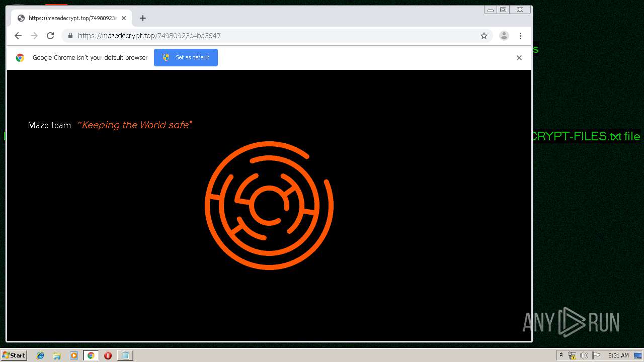
Task: Show hidden system tray icons
Action: click(x=561, y=355)
